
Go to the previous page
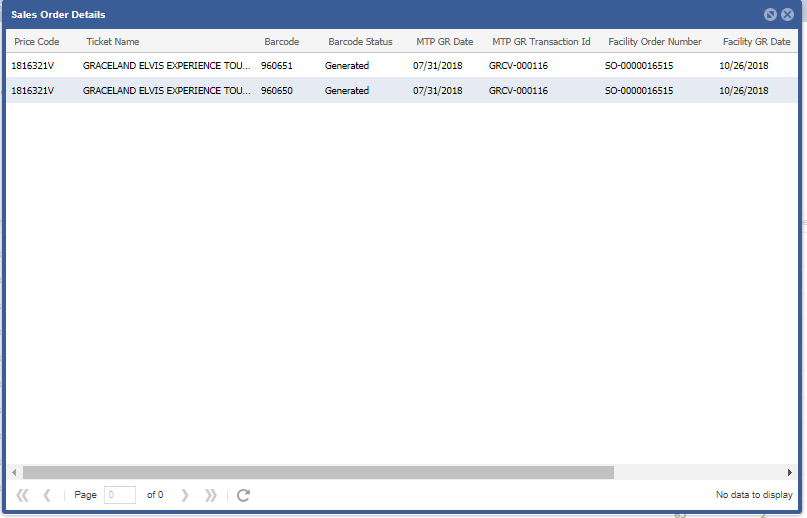click(47, 495)
